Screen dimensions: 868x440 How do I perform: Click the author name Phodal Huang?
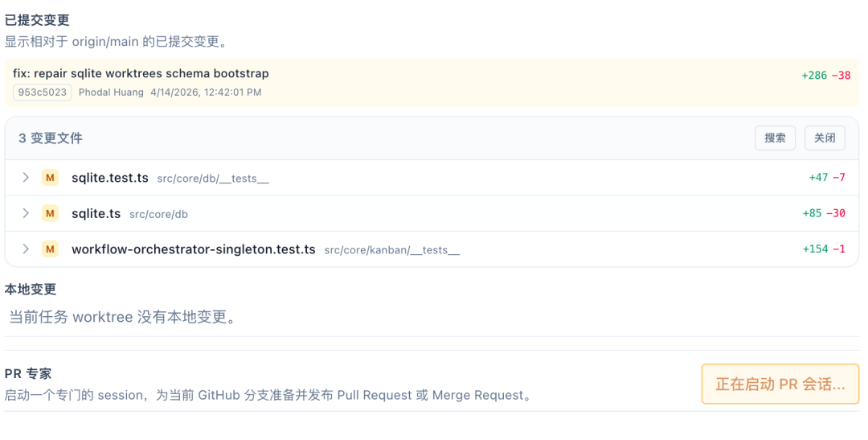pyautogui.click(x=111, y=93)
